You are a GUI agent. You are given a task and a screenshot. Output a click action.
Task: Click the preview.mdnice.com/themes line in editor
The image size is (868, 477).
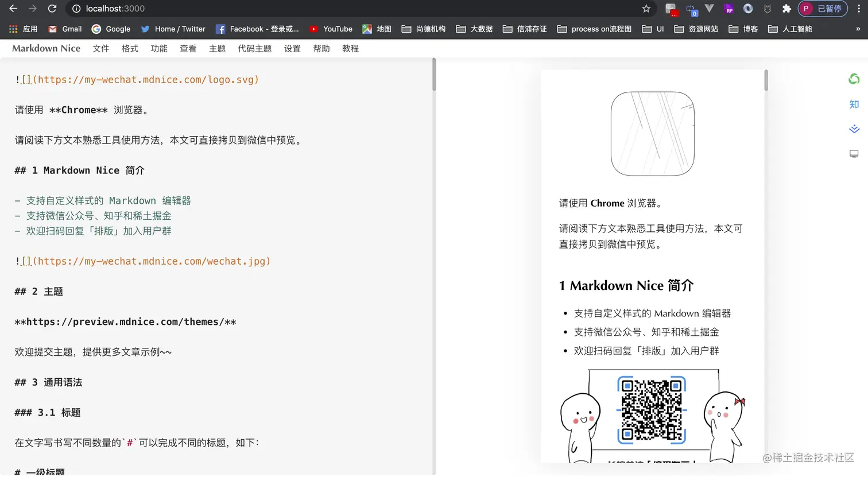pyautogui.click(x=125, y=322)
